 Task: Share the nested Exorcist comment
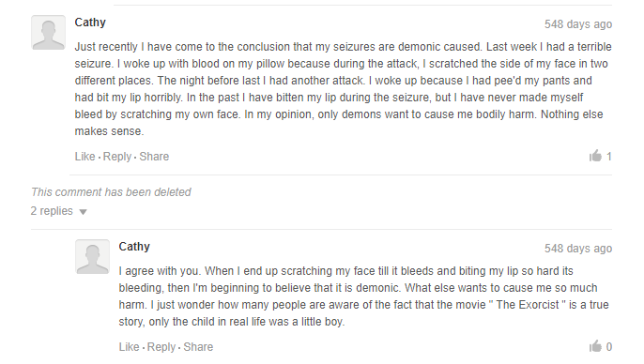tap(198, 347)
